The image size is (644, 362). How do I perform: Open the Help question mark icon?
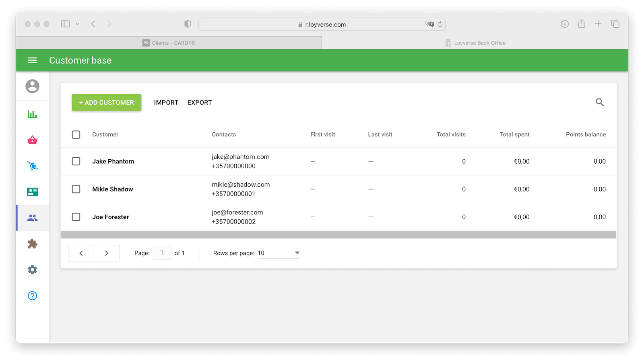[x=32, y=296]
